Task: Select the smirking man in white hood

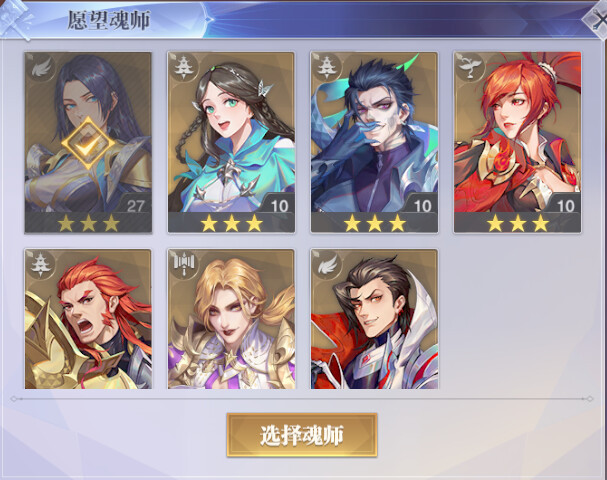Action: [x=374, y=319]
